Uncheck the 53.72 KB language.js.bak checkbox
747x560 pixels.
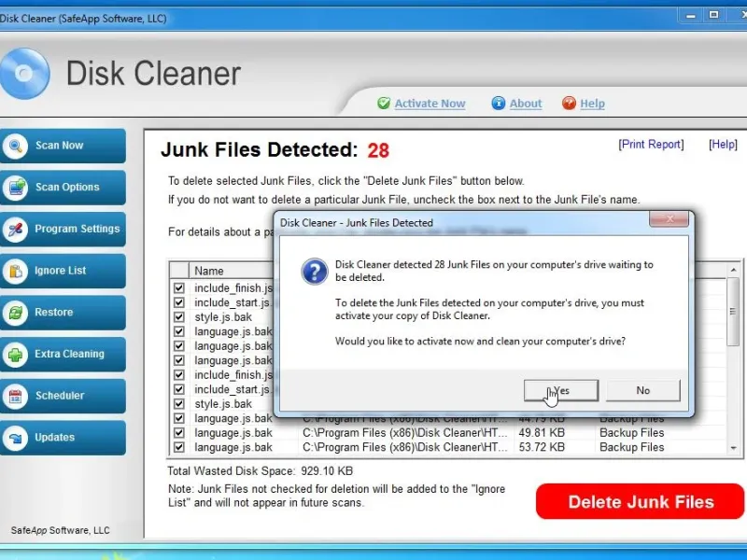(179, 447)
